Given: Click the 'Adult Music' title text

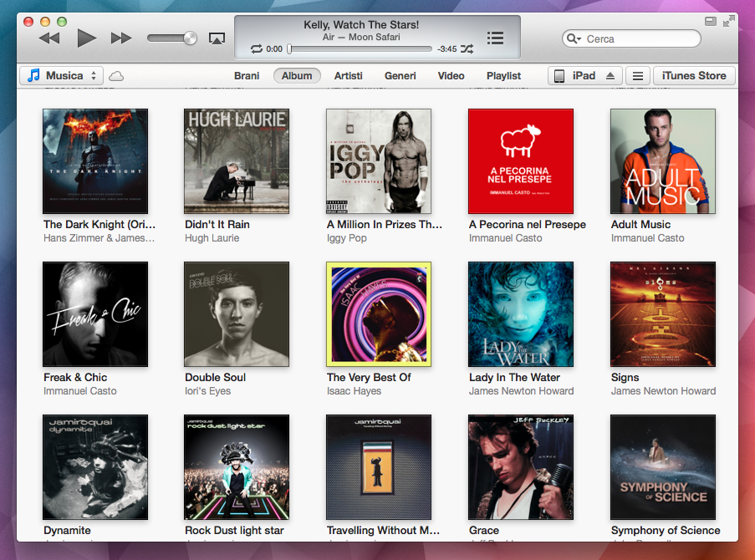Looking at the screenshot, I should 640,224.
